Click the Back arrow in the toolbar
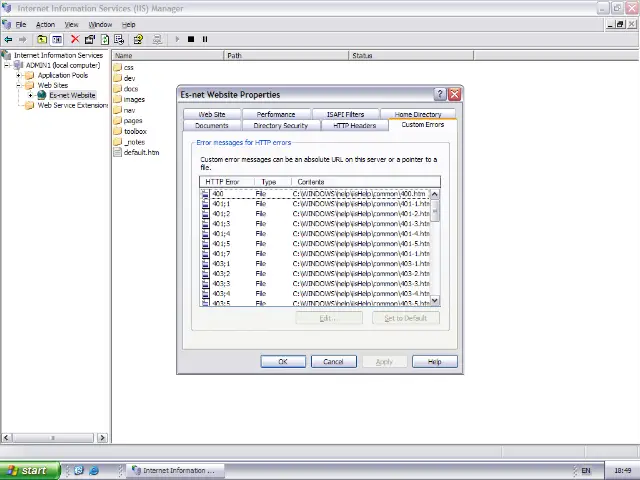The height and width of the screenshot is (480, 640). (8, 40)
